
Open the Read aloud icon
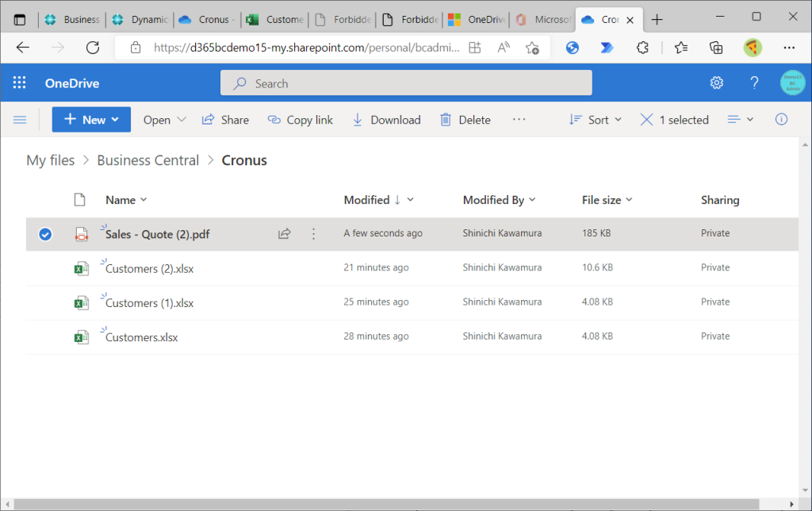[x=504, y=48]
